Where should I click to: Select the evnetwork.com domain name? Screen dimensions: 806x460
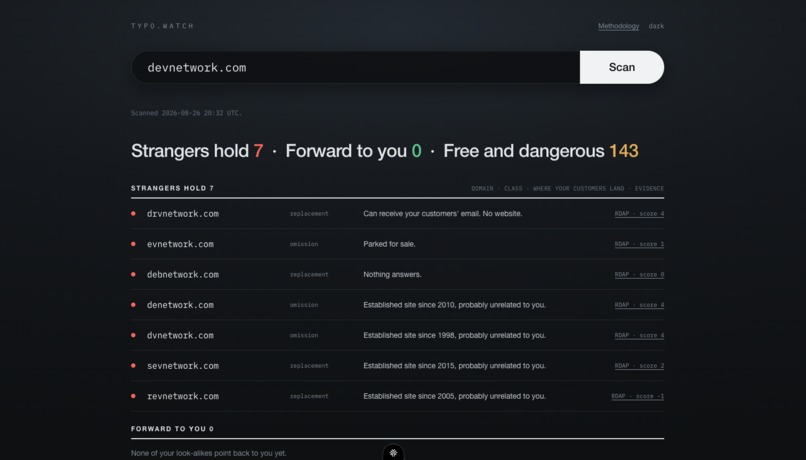tap(180, 244)
